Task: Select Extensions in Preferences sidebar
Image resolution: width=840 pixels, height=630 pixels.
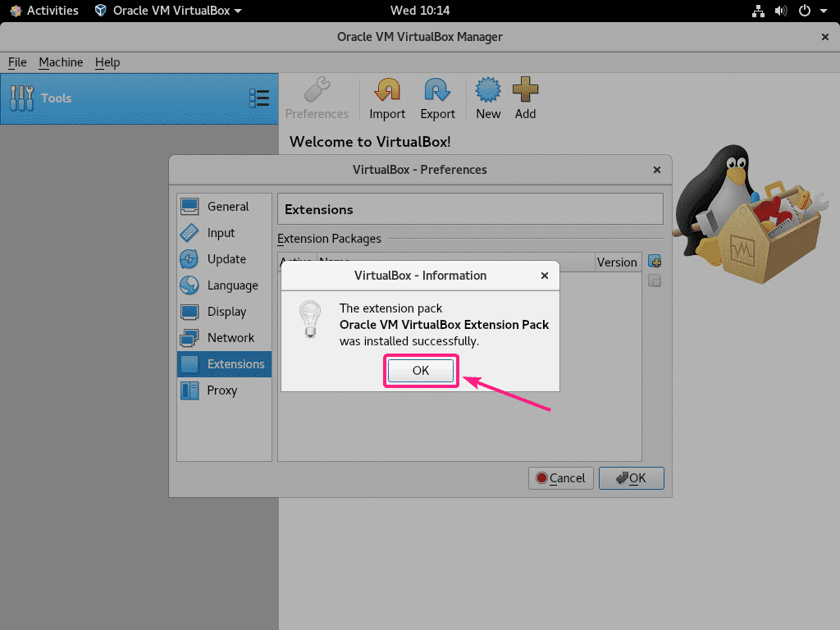Action: point(225,363)
